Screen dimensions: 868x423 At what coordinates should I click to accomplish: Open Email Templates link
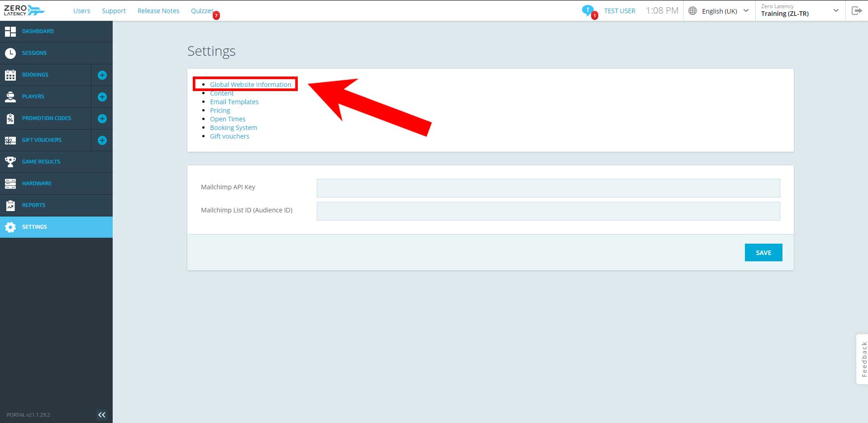coord(234,102)
